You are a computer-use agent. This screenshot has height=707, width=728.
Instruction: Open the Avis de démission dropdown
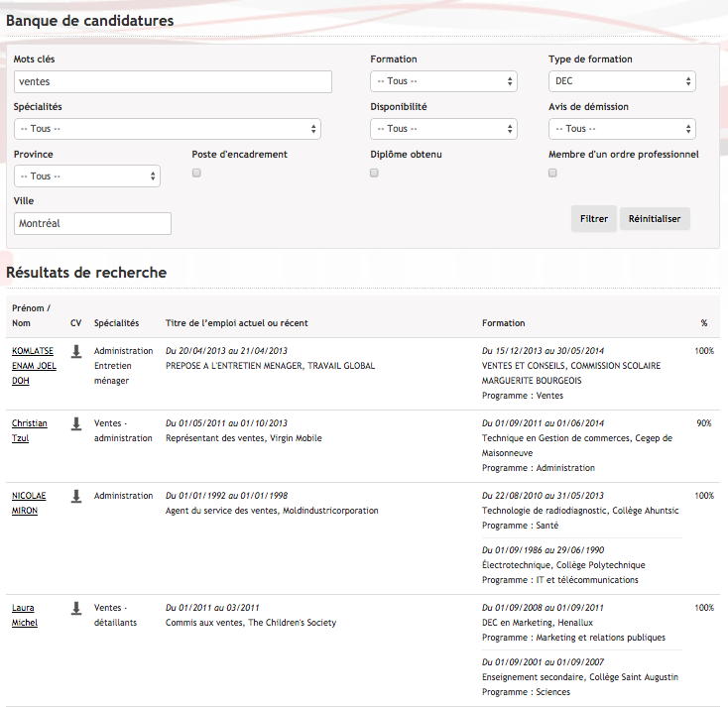(622, 129)
